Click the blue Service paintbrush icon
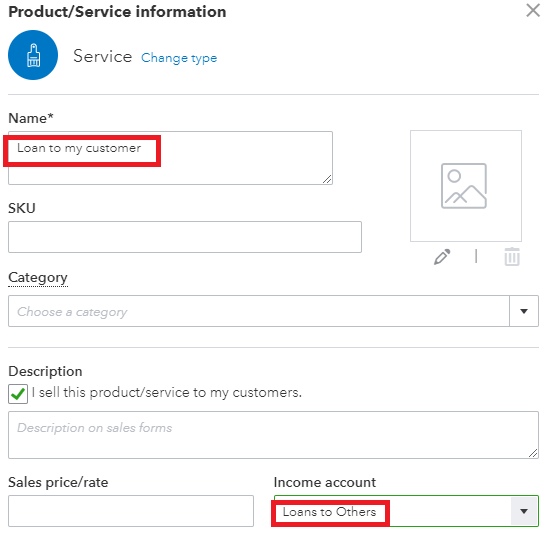This screenshot has width=550, height=542. (x=33, y=55)
